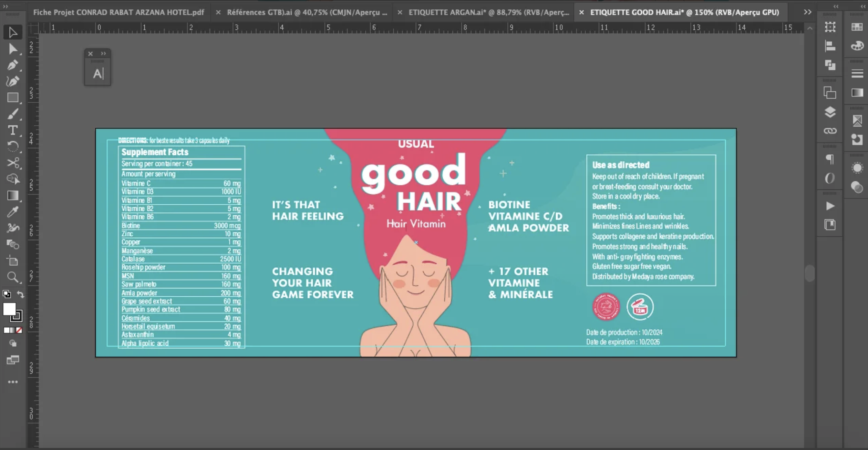Viewport: 868px width, 450px height.
Task: Open the Stroke panel lines icon
Action: [x=857, y=73]
